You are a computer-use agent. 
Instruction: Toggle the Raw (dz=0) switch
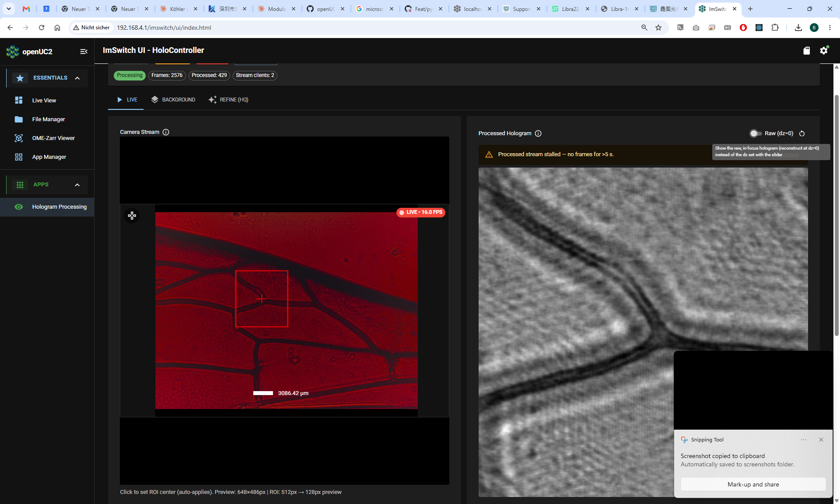756,133
